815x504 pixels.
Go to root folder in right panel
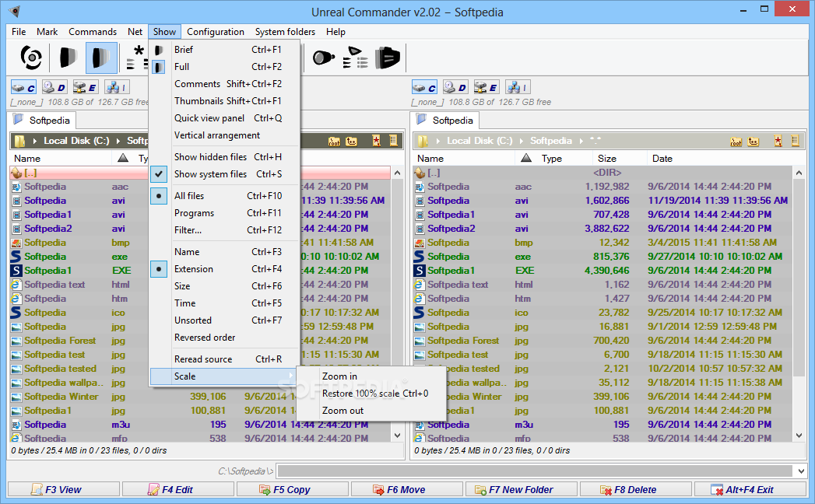[736, 141]
